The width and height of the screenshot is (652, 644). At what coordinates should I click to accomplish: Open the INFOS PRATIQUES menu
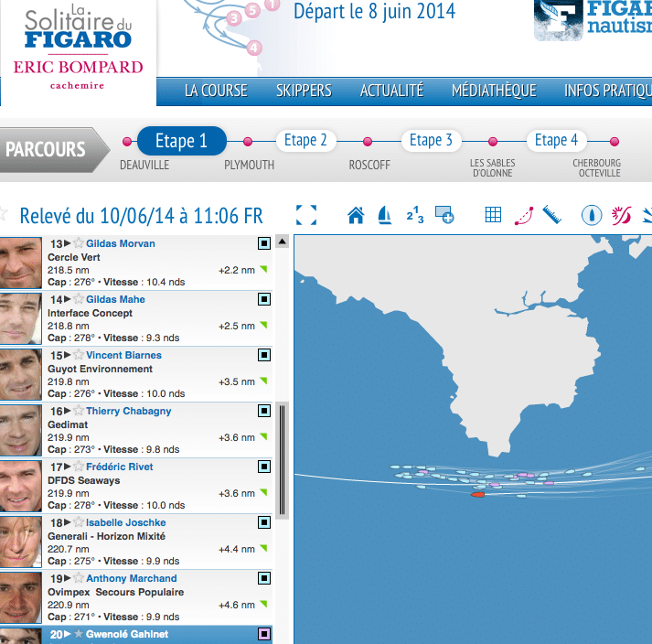608,91
